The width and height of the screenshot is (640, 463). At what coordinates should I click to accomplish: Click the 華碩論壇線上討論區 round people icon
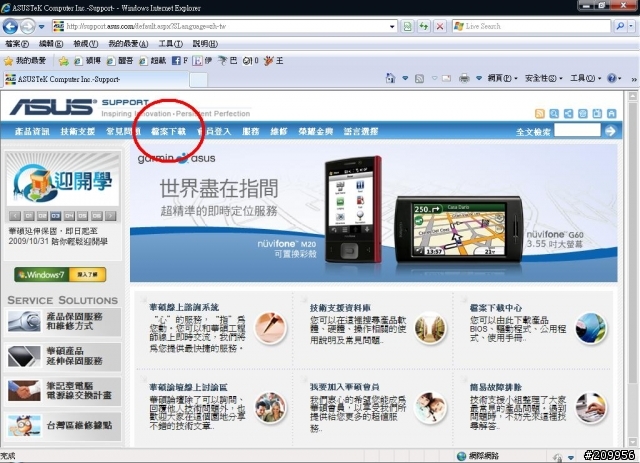coord(270,408)
